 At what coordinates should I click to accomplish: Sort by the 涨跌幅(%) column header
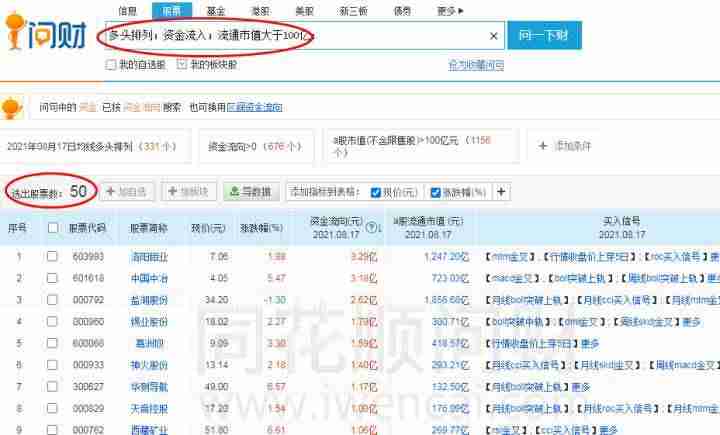pos(261,228)
